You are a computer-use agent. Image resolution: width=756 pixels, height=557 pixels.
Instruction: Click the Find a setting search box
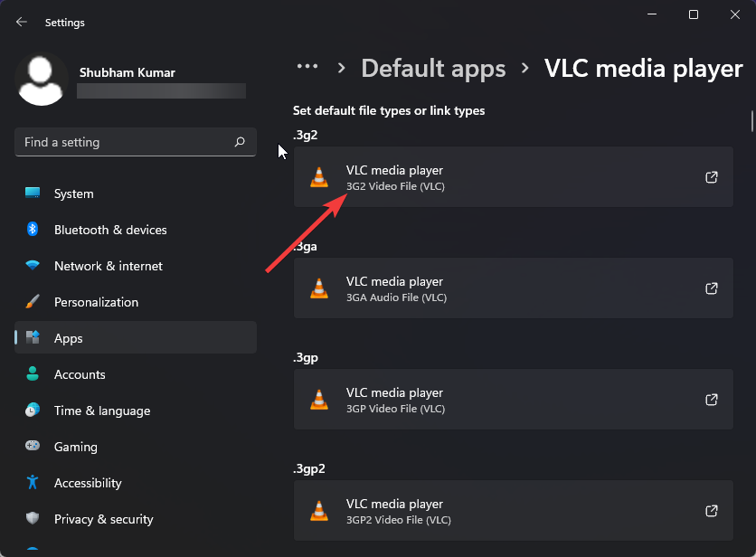pyautogui.click(x=136, y=142)
